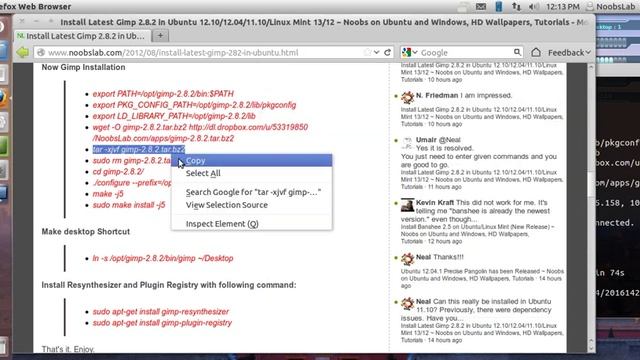Image resolution: width=640 pixels, height=360 pixels.
Task: Click Kevin Kraft's avatar thumbnail
Action: [407, 205]
